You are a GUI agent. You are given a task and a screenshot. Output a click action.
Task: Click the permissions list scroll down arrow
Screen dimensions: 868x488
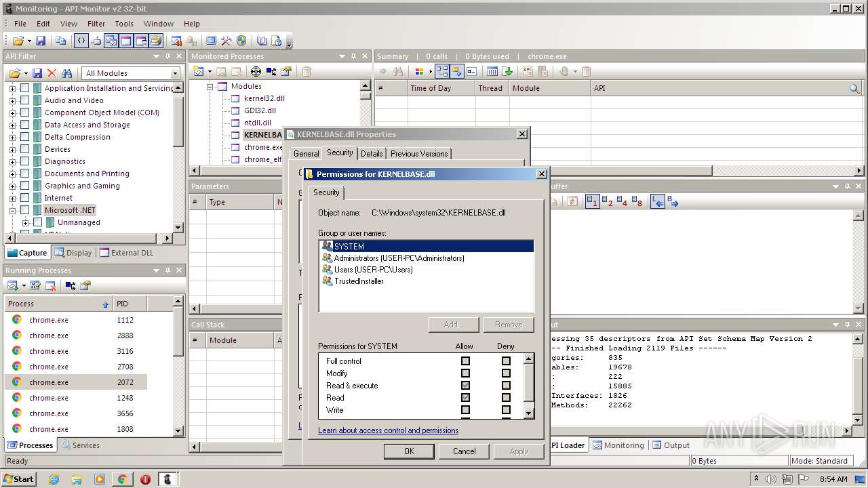click(529, 412)
